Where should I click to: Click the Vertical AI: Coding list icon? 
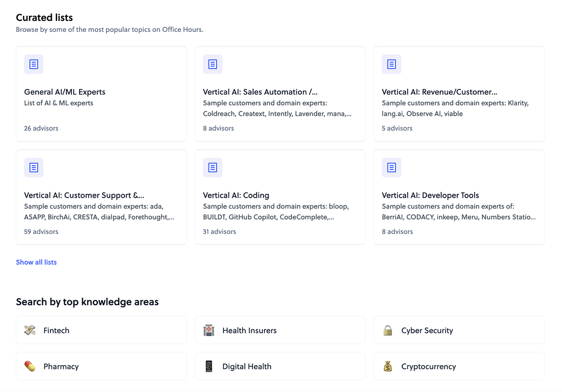[x=212, y=167]
